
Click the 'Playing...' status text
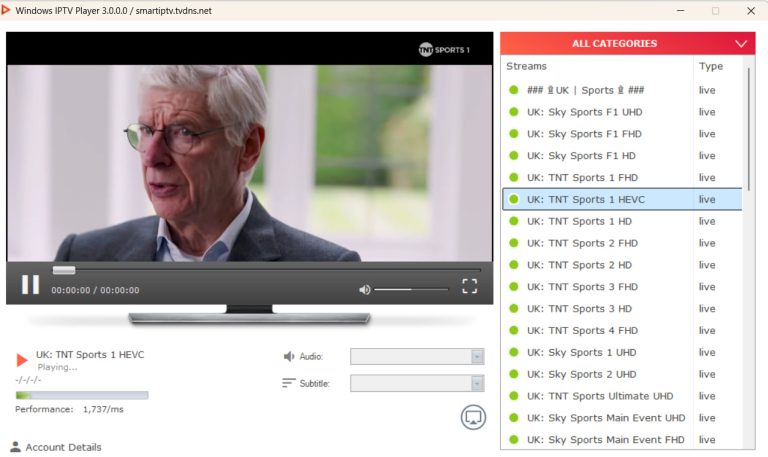(x=57, y=367)
